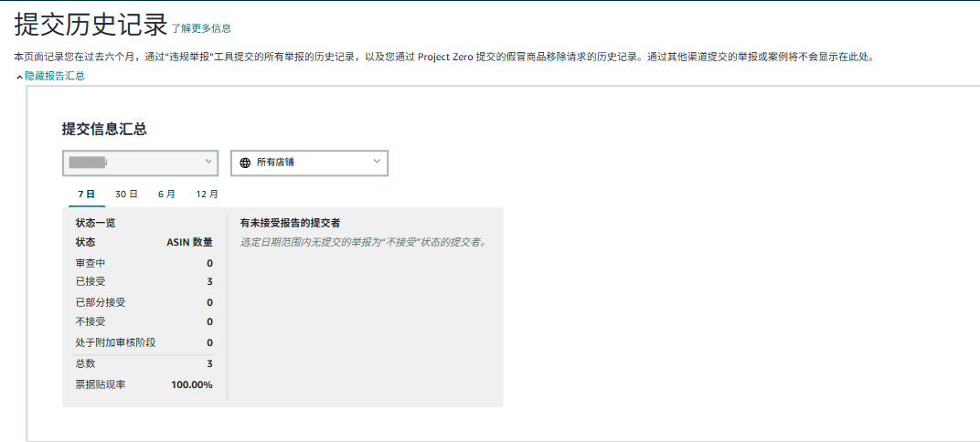Click the arrow on the blurred brand dropdown

(x=207, y=162)
